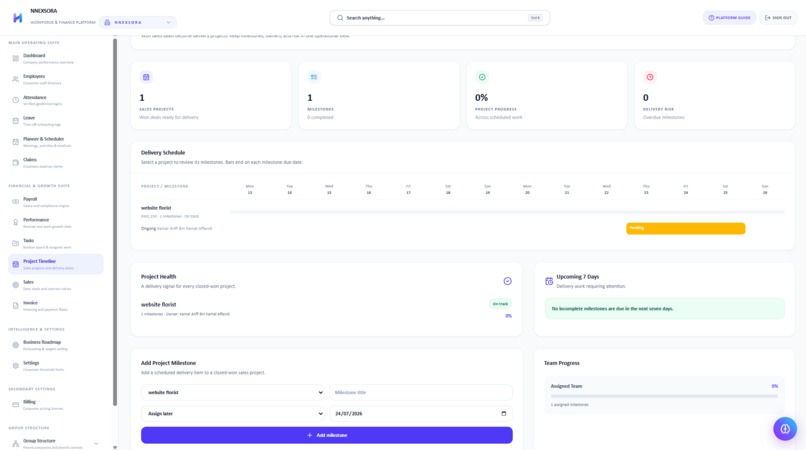Open the website florist project dropdown

click(232, 392)
